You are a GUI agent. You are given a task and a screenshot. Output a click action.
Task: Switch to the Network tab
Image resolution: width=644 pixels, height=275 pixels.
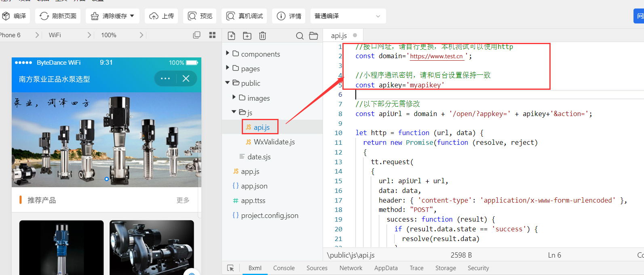351,268
